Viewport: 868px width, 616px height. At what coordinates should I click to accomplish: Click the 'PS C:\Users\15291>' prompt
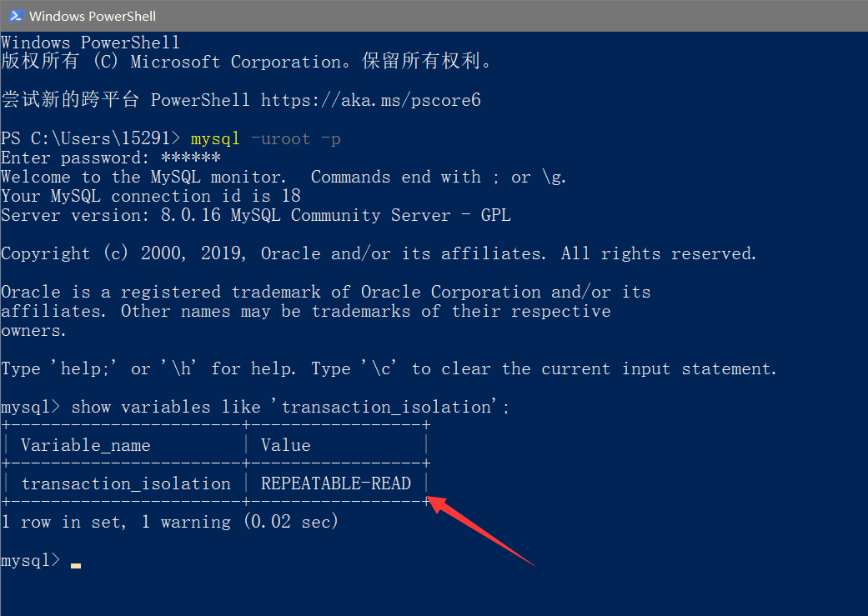(90, 138)
